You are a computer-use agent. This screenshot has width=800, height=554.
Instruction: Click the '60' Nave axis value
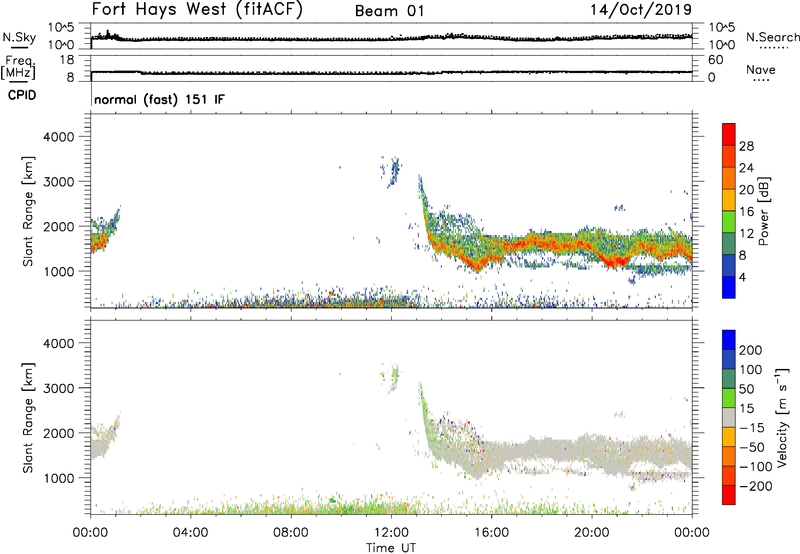716,60
